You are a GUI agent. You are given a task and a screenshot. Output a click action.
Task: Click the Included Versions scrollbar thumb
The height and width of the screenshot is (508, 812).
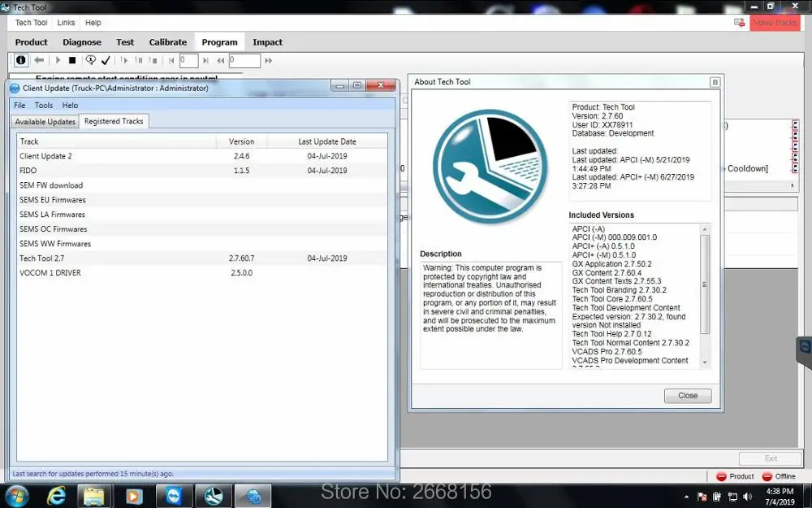[704, 284]
